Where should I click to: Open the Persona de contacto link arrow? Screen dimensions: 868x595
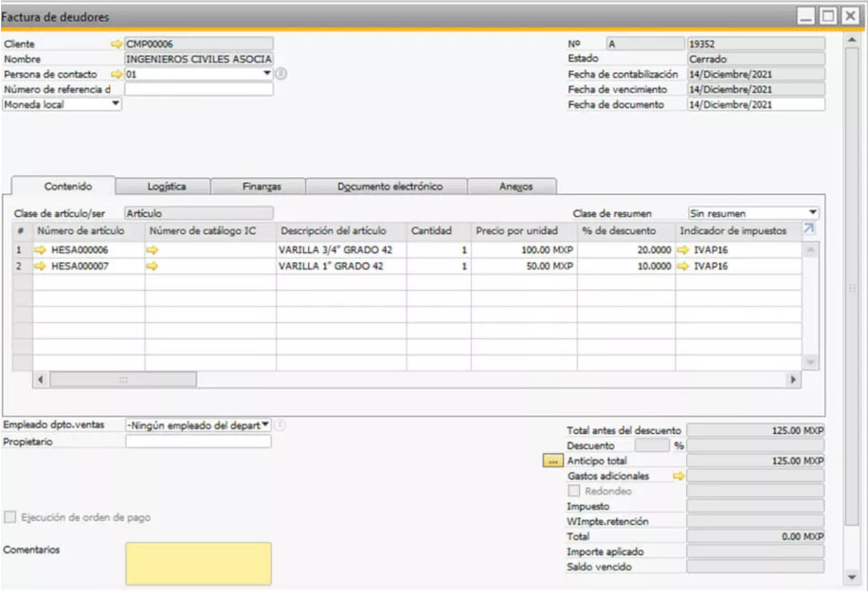coord(117,74)
